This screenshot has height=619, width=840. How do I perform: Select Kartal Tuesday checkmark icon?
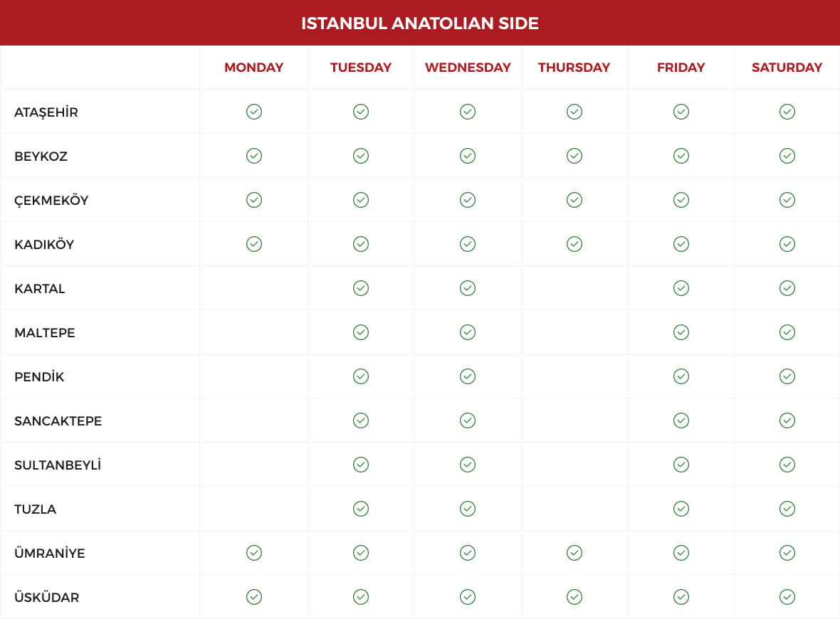point(361,288)
